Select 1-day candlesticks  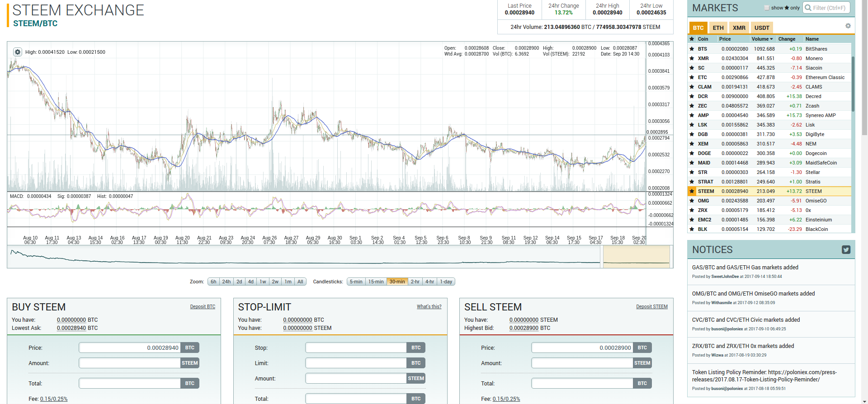pos(446,282)
